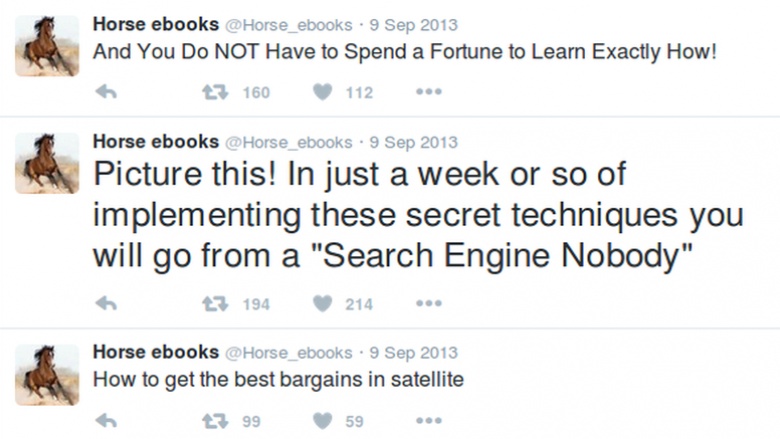Screen dimensions: 780x439
Task: Like the tweet with 59 likes
Action: coord(322,421)
